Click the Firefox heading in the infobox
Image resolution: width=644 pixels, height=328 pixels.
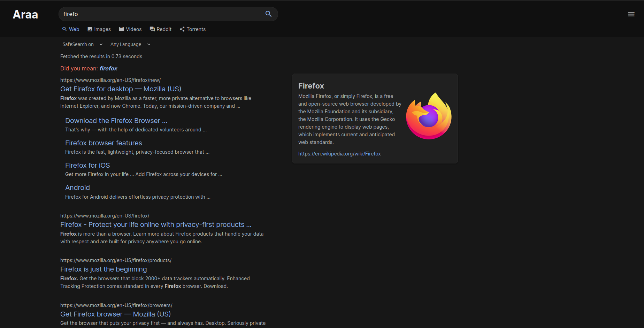pyautogui.click(x=311, y=86)
